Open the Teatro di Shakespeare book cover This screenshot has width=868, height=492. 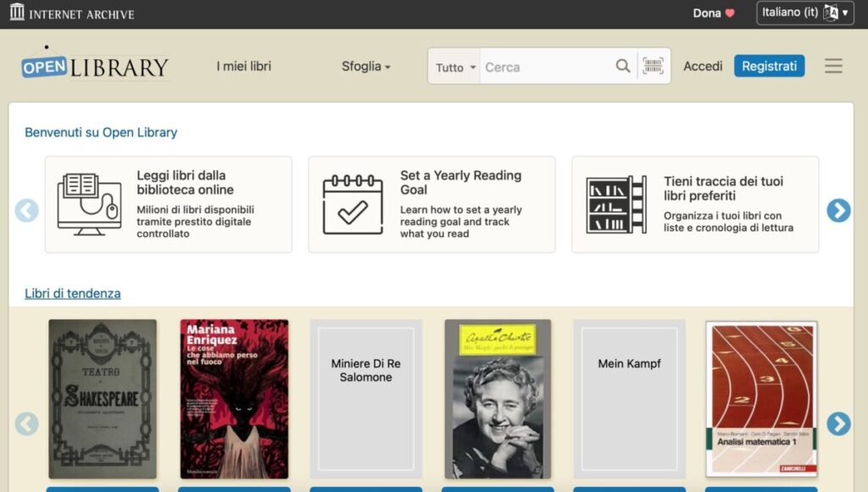103,399
